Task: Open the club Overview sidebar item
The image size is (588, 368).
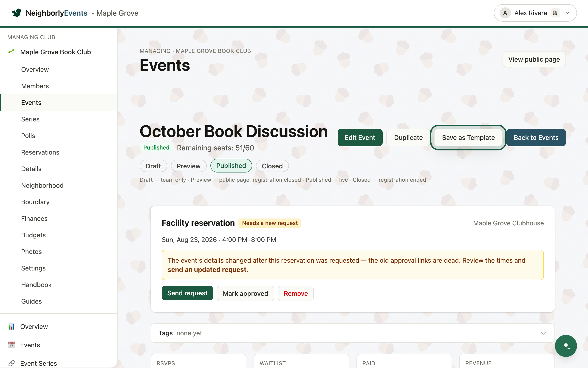Action: tap(59, 69)
